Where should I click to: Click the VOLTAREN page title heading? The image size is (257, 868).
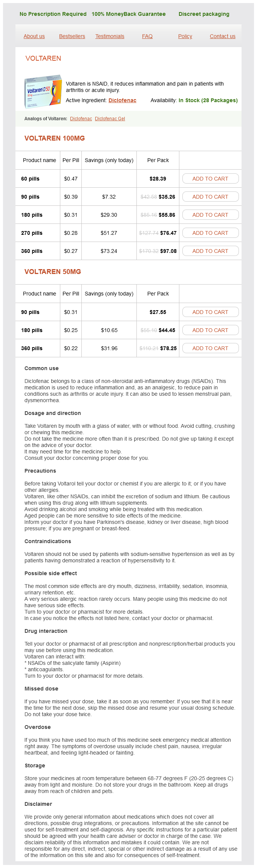tap(43, 58)
